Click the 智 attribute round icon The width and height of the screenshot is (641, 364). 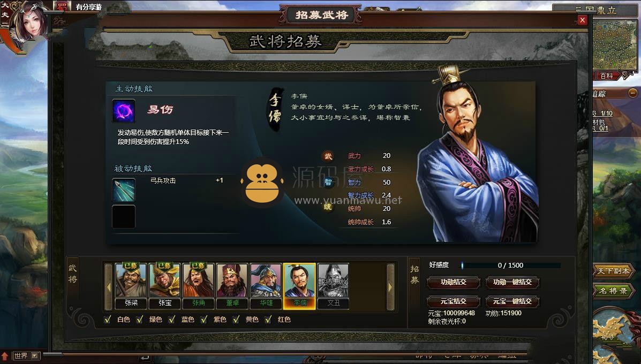coord(328,182)
